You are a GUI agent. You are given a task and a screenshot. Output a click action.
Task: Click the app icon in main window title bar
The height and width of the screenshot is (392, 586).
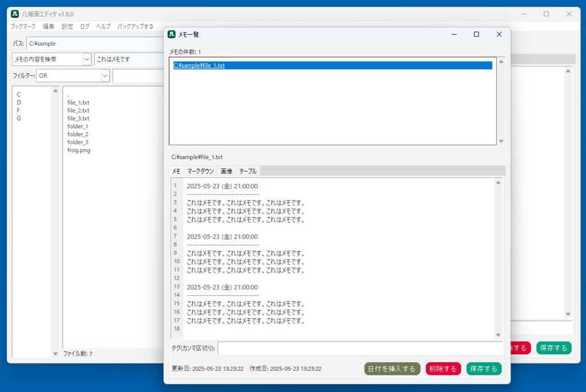14,14
